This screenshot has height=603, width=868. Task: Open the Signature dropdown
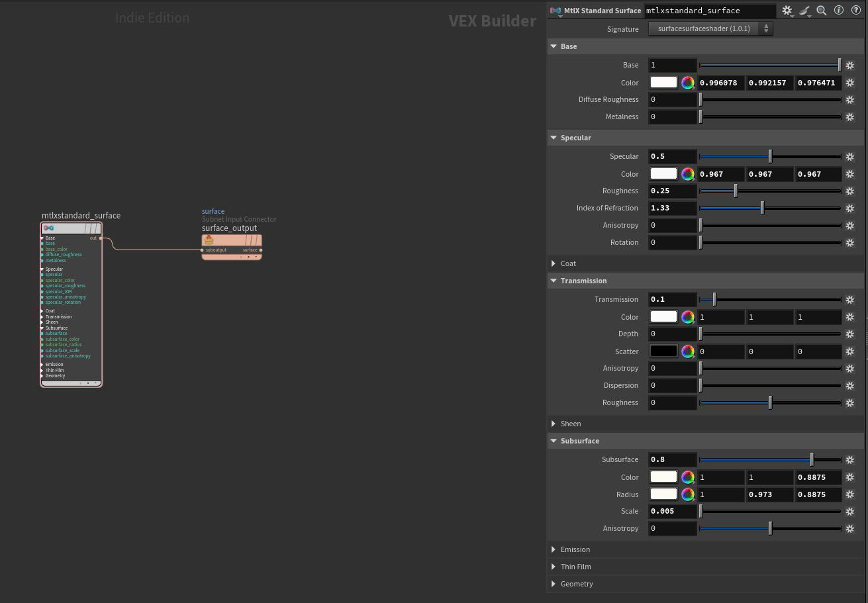click(710, 28)
